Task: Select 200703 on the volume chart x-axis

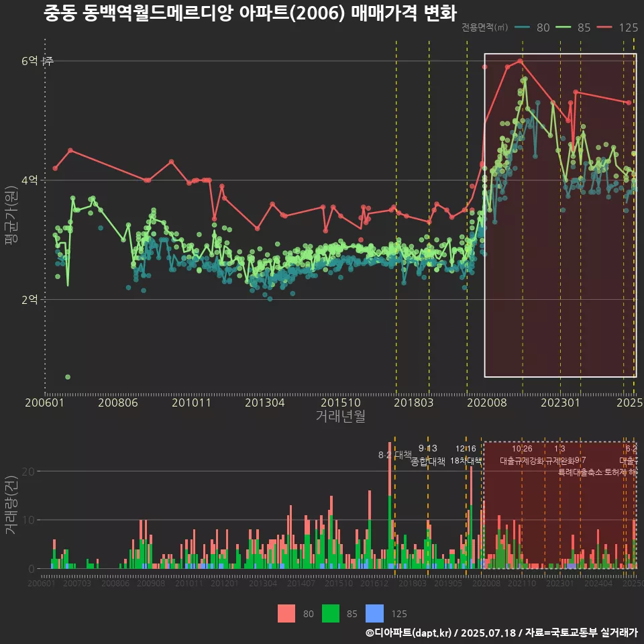Action: [x=77, y=583]
